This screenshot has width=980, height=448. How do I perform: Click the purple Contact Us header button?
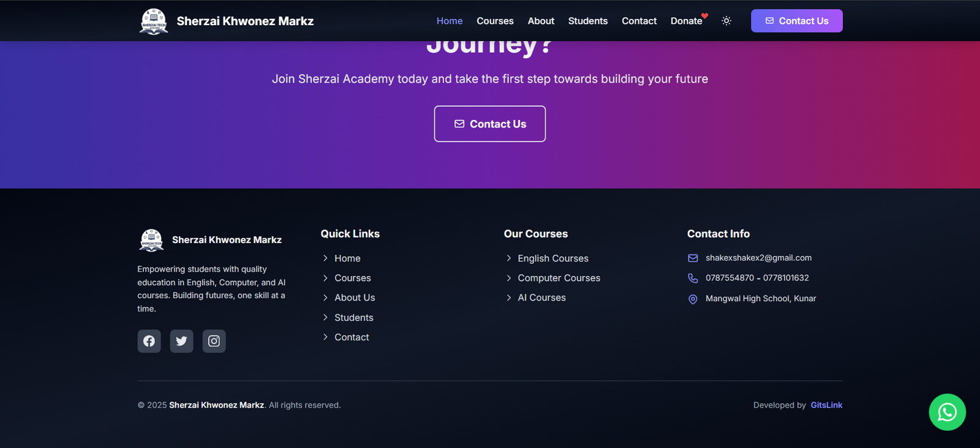(x=796, y=21)
